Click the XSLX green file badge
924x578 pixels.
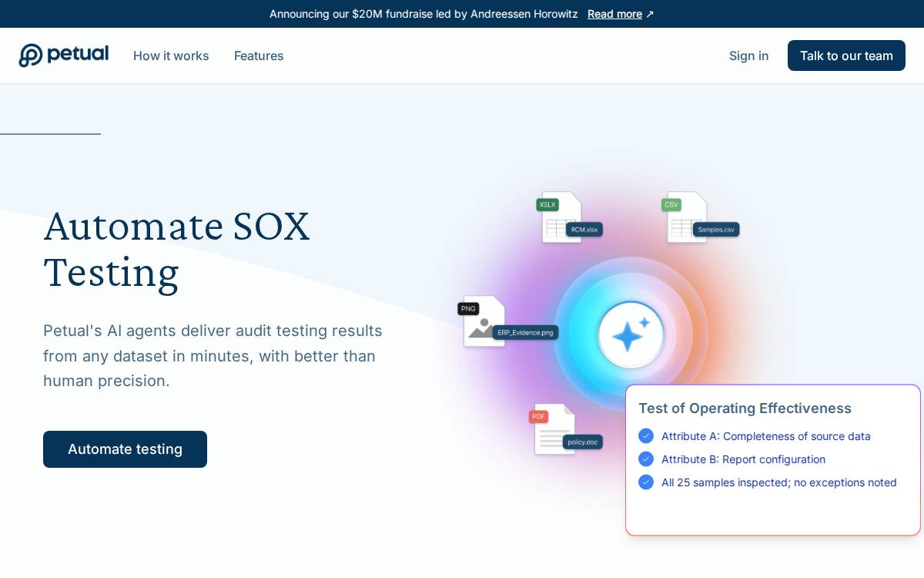point(547,205)
